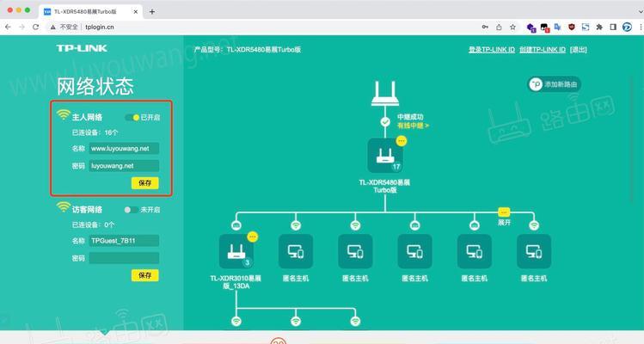Open the purple extension with badge 1
This screenshot has width=644, height=344.
point(531,28)
